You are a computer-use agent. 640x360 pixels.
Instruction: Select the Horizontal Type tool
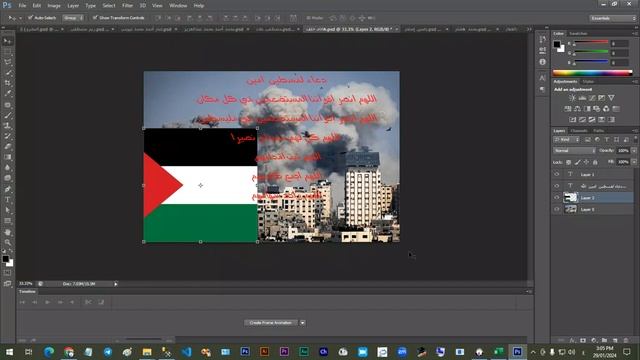8,200
